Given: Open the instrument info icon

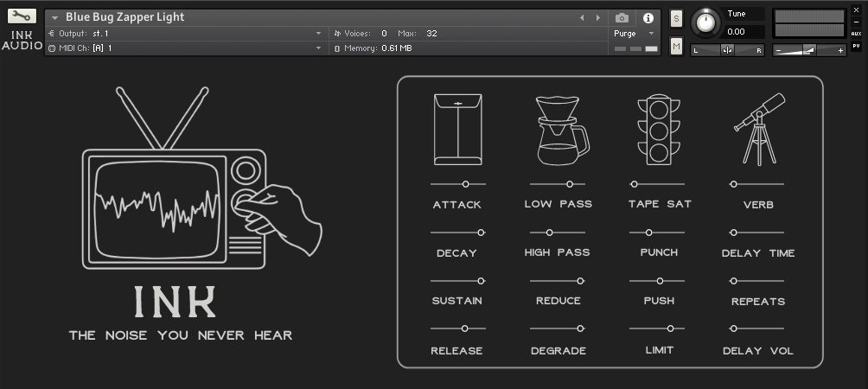Looking at the screenshot, I should pos(648,17).
